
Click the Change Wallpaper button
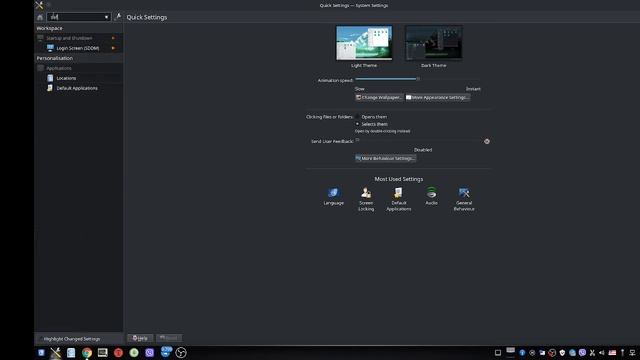(x=379, y=98)
